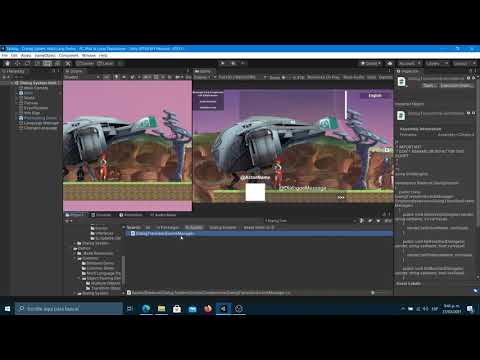Select EventSystem in Hierarchy
This screenshot has width=480, height=360.
tap(36, 108)
